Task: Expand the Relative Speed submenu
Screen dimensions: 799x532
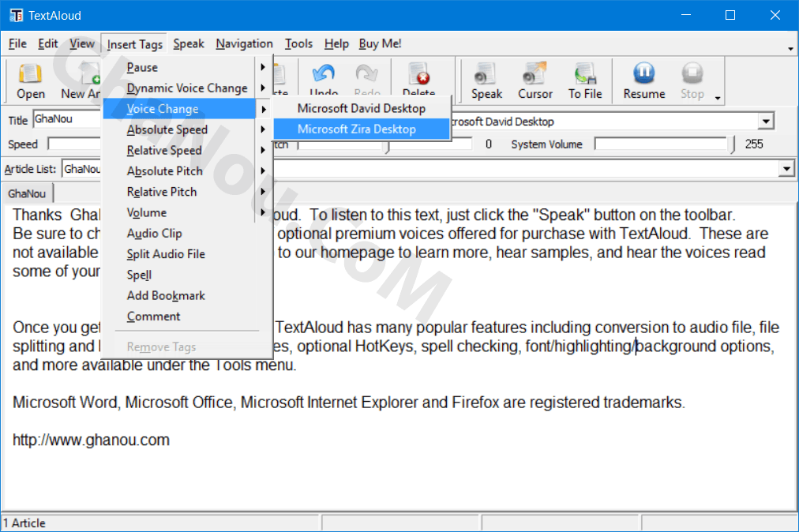Action: tap(187, 150)
